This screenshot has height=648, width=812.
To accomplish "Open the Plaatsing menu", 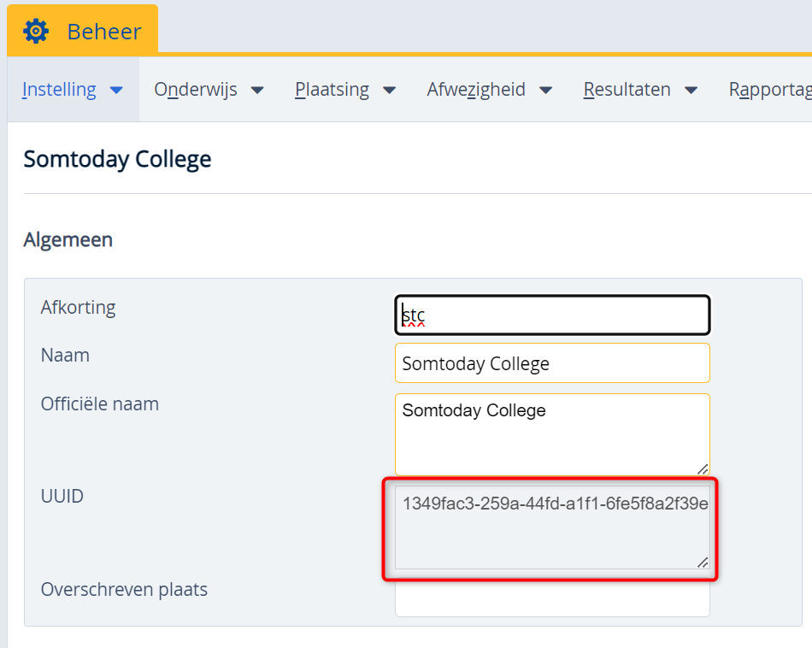I will click(332, 90).
